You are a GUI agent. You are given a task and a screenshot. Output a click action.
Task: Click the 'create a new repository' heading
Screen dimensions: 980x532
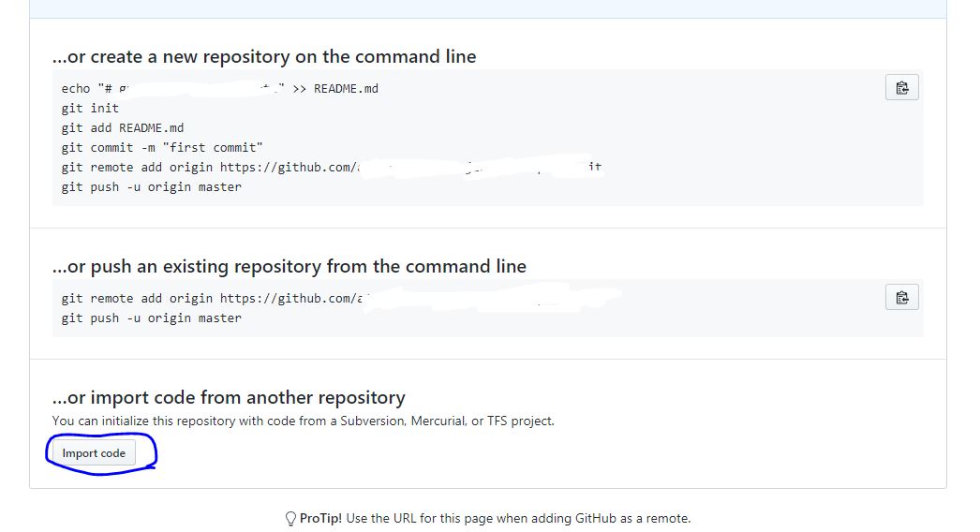click(264, 57)
